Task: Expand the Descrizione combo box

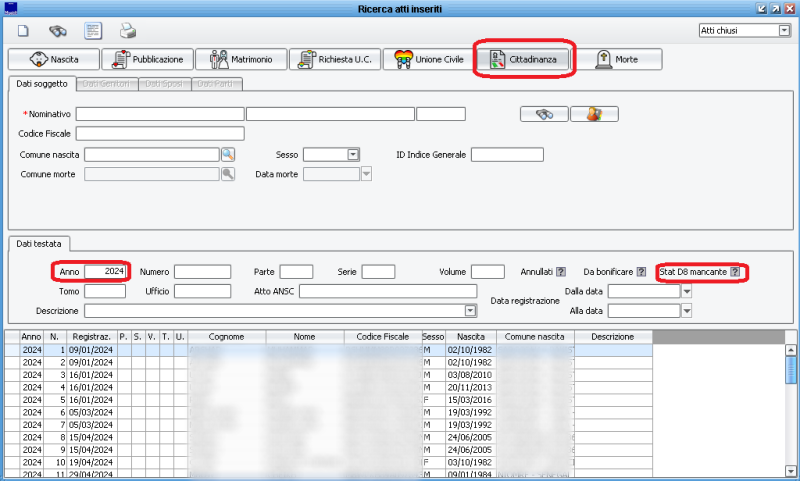Action: click(x=470, y=311)
